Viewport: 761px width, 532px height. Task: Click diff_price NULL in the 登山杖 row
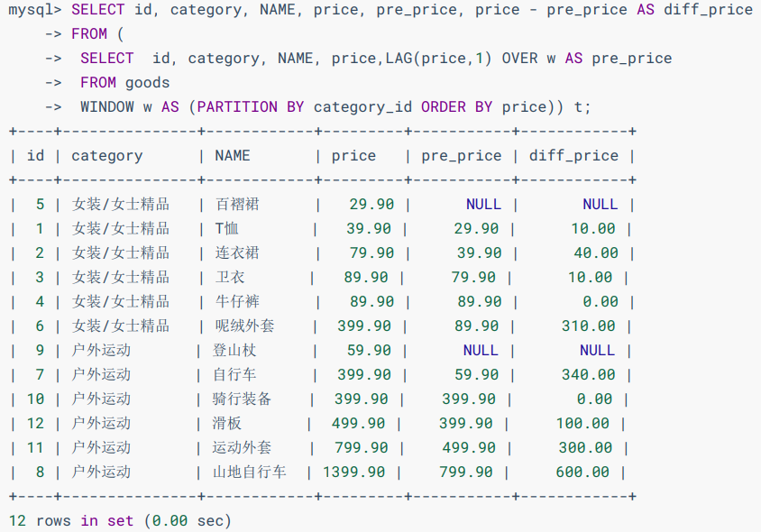click(x=597, y=350)
